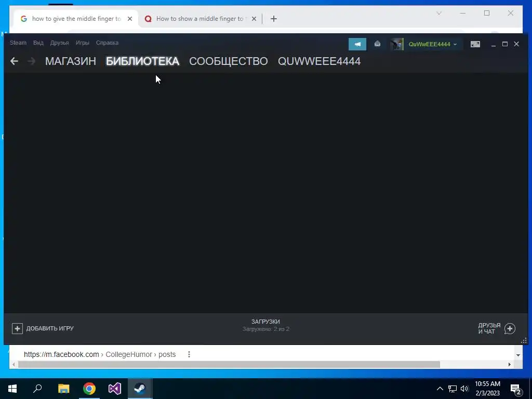Viewport: 532px width, 399px height.
Task: Click the friends chat bubble plus icon
Action: coord(510,328)
